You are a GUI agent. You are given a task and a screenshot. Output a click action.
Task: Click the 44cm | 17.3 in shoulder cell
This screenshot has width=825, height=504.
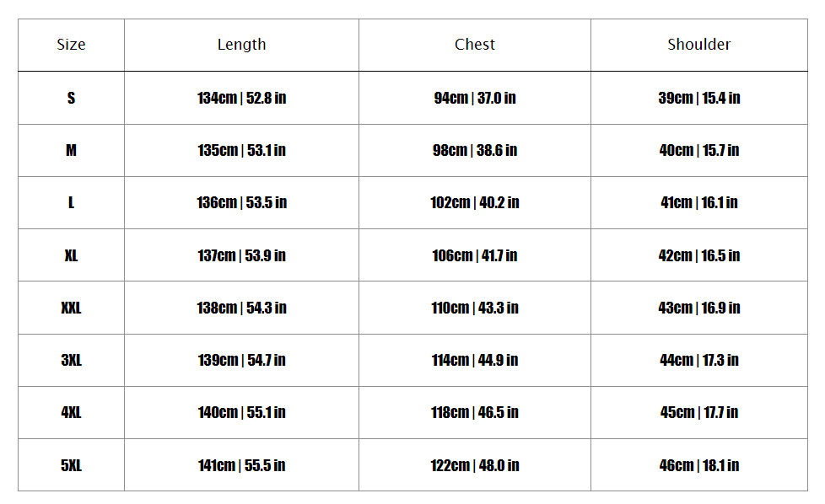699,360
